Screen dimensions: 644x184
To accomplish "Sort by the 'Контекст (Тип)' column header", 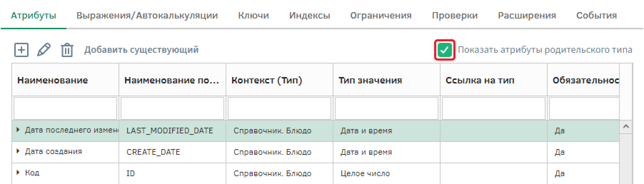I will point(267,80).
